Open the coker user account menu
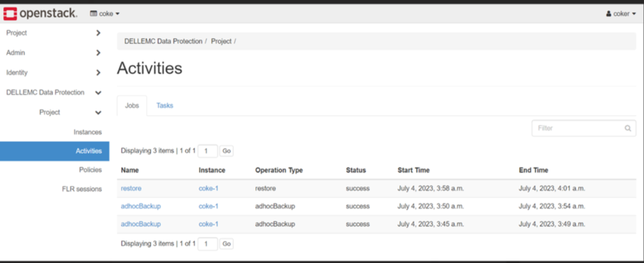 tap(621, 14)
